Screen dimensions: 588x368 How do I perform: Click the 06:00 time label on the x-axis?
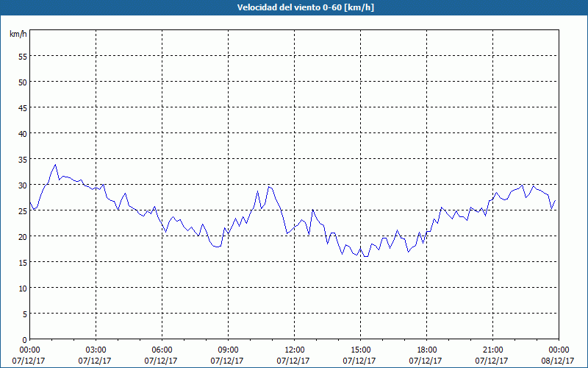point(162,350)
